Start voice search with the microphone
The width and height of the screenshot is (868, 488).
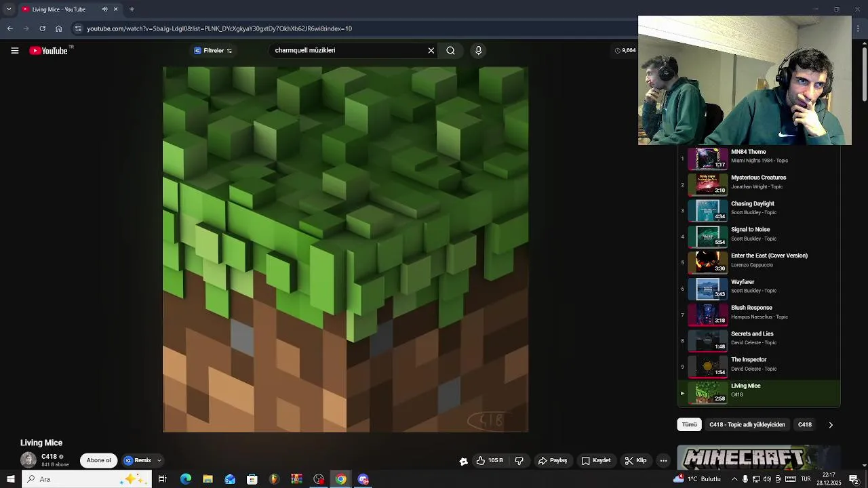[x=478, y=50]
